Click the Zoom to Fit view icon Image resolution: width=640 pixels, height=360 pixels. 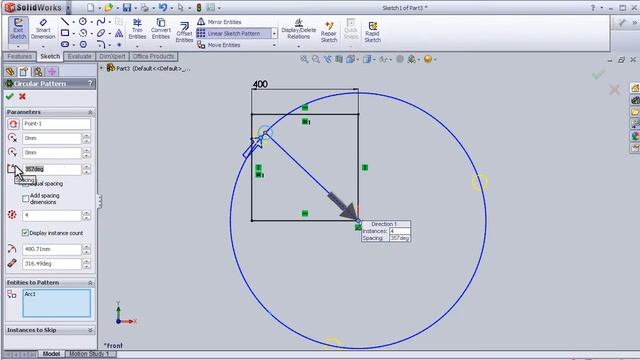click(x=304, y=60)
